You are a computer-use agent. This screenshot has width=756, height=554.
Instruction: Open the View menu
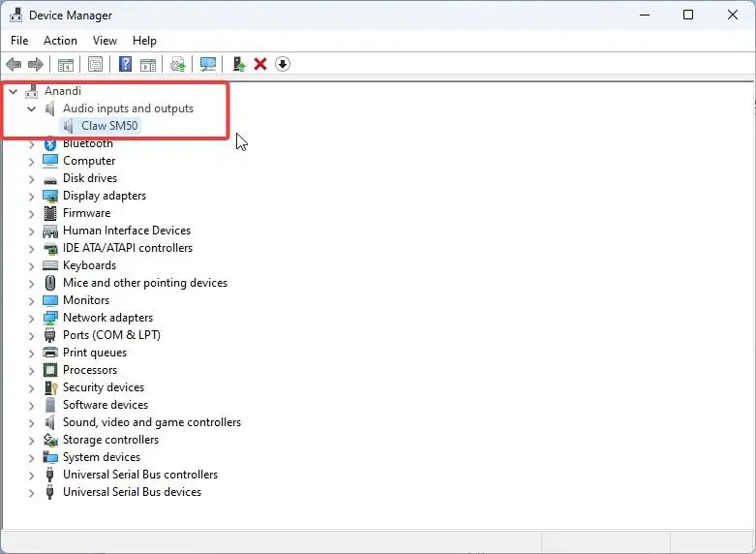pyautogui.click(x=105, y=41)
